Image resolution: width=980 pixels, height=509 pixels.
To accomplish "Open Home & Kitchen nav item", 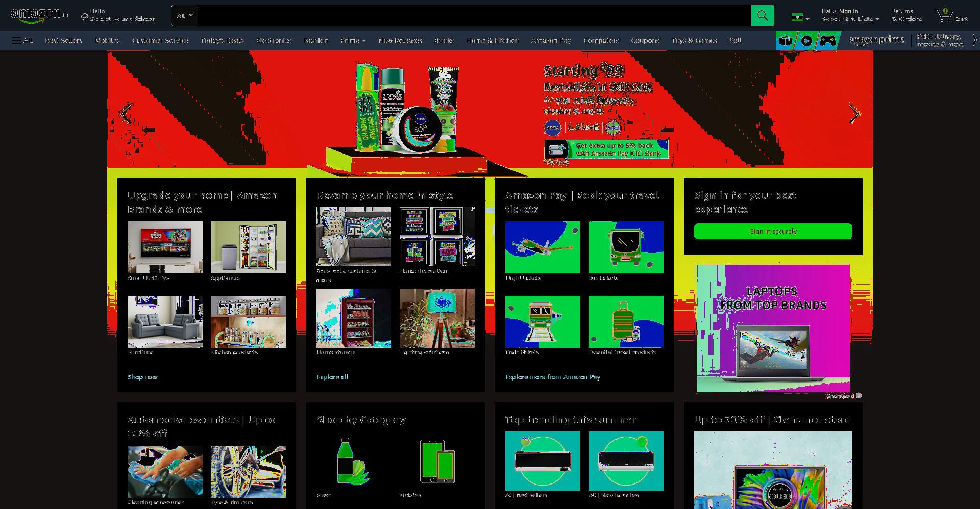I will point(492,40).
